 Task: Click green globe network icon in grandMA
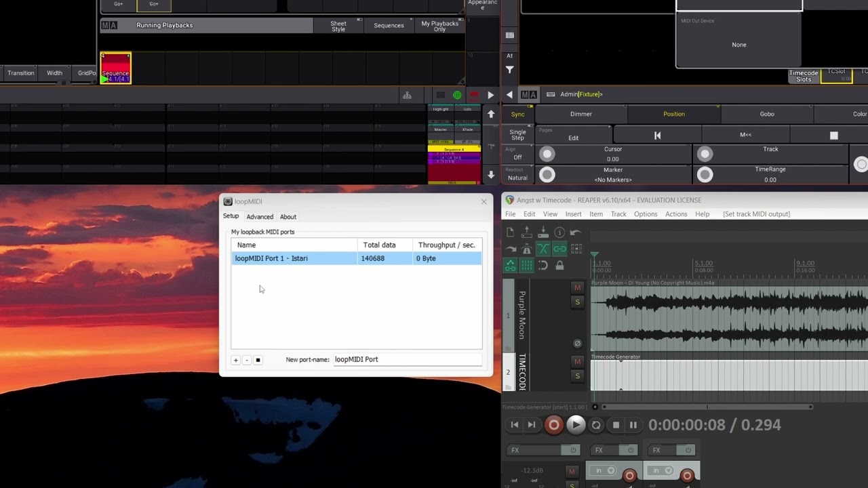[457, 95]
